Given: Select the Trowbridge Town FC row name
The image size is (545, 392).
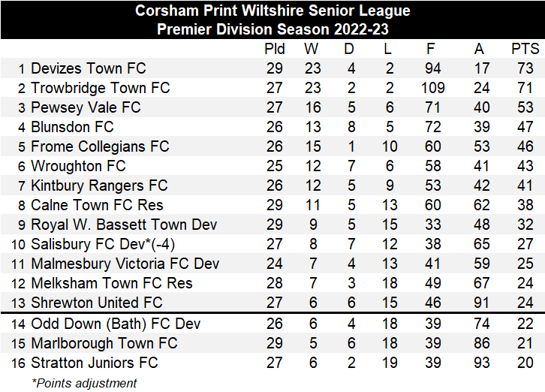Looking at the screenshot, I should click(x=101, y=88).
